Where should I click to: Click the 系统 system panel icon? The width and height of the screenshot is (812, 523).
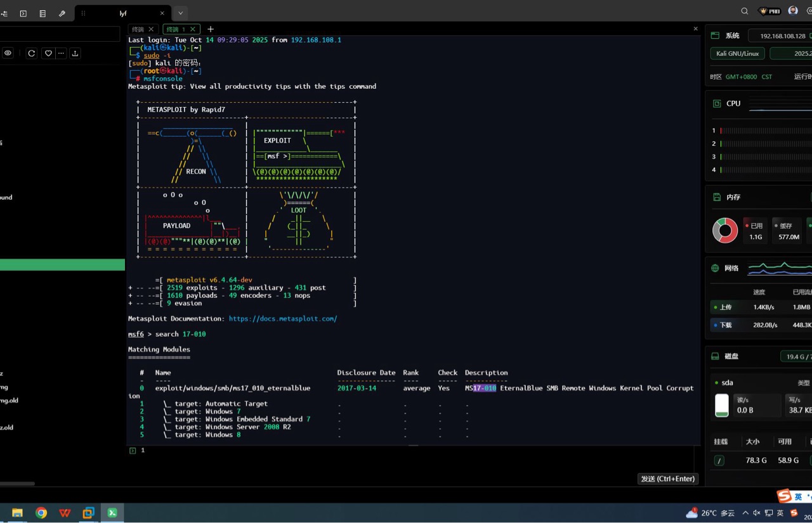(715, 36)
